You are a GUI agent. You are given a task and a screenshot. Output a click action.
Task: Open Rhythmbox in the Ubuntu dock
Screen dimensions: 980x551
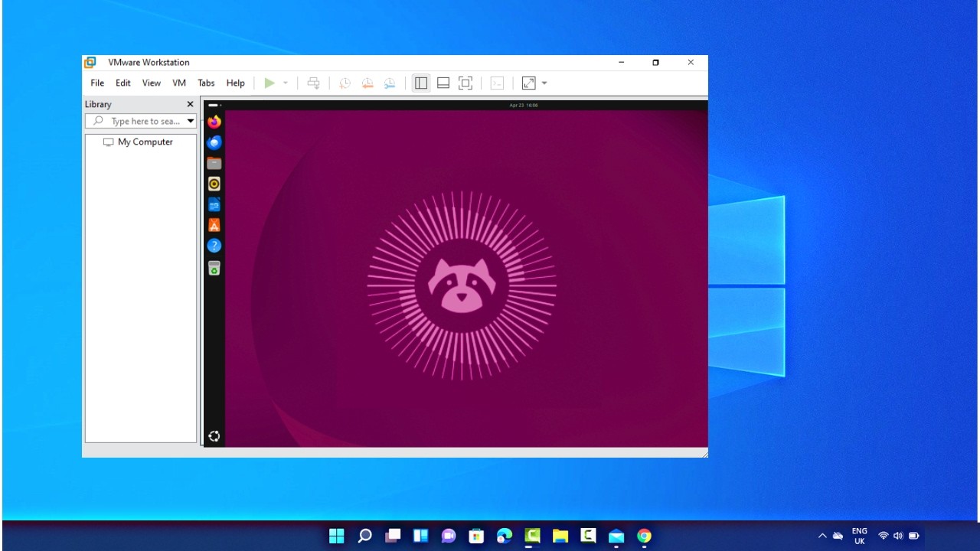click(214, 184)
